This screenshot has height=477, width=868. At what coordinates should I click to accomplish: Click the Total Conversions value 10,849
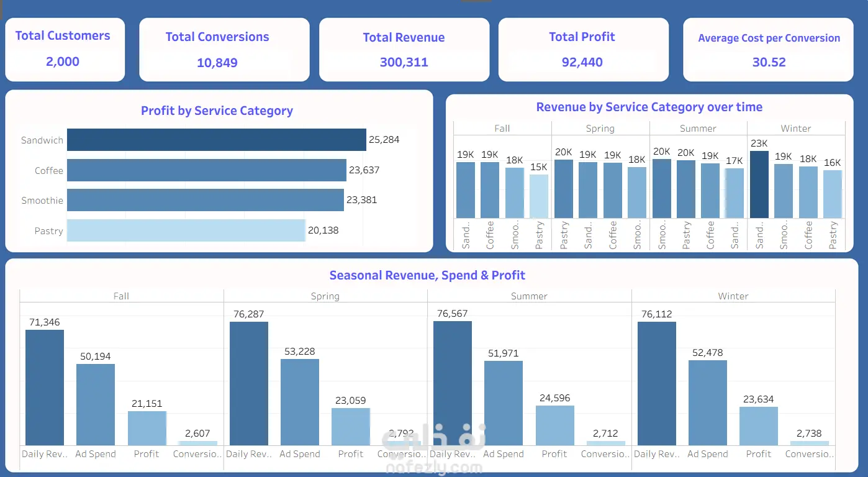coord(217,63)
